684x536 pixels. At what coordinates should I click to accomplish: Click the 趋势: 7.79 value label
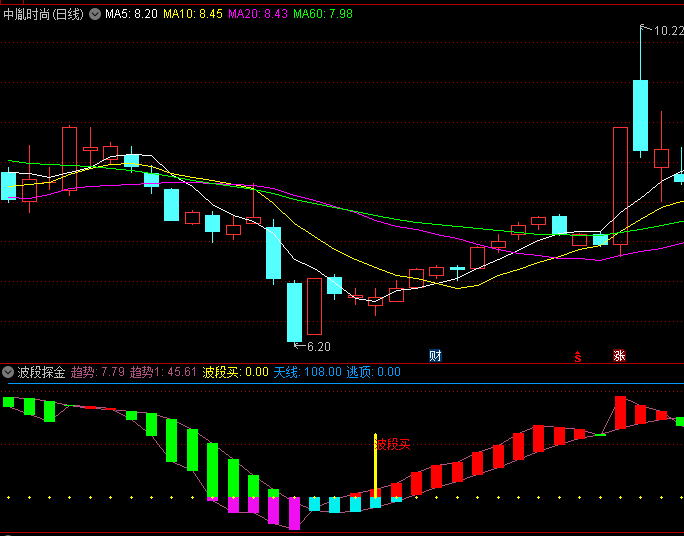98,372
